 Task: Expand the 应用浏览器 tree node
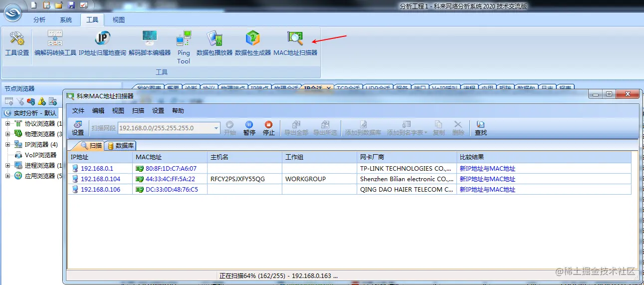click(7, 176)
